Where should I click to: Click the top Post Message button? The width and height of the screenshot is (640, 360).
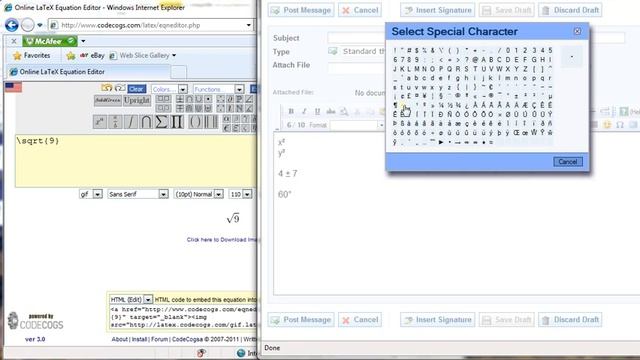click(301, 10)
